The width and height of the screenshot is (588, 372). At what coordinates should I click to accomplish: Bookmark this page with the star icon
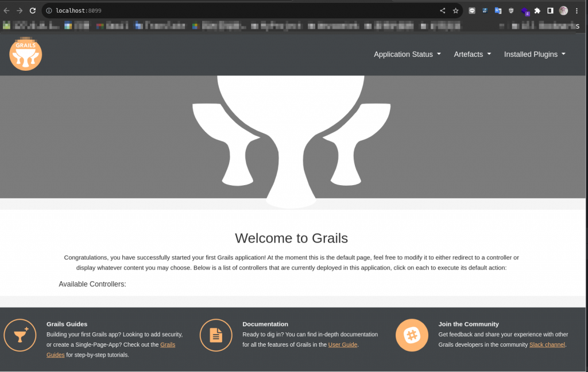(x=455, y=10)
